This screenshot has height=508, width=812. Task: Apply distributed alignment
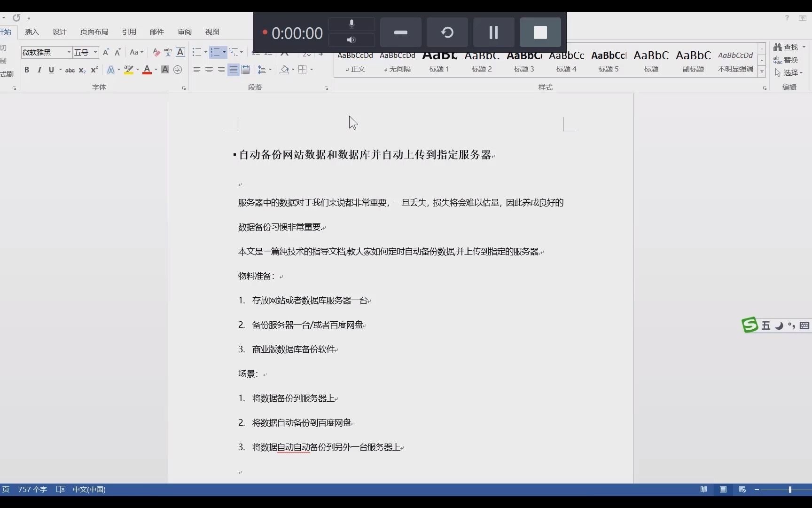tap(246, 70)
